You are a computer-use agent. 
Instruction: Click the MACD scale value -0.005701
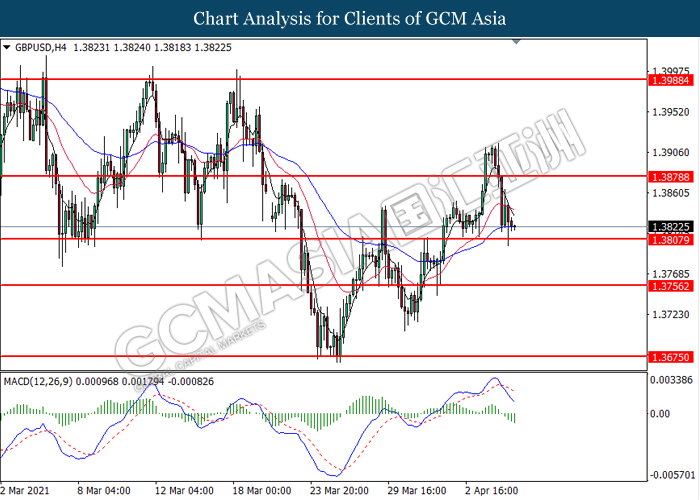coord(672,475)
